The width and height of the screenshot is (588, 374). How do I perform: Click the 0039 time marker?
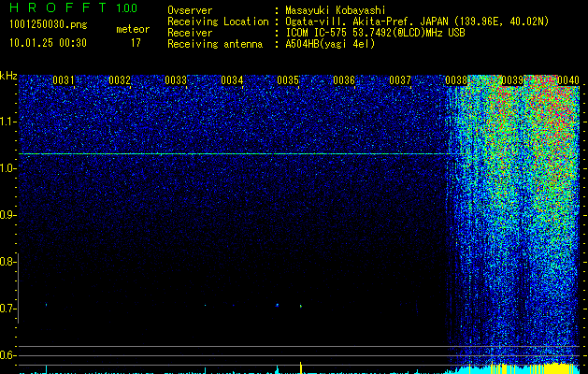(512, 80)
